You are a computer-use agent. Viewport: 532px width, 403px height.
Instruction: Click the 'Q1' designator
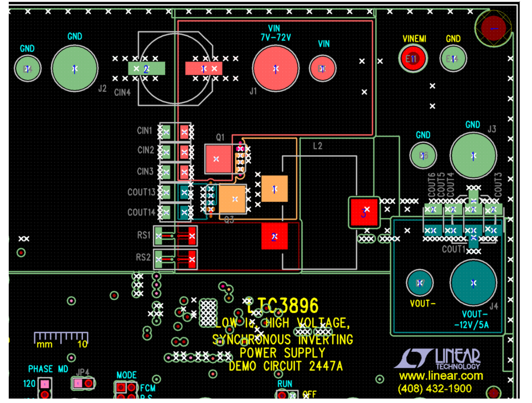pos(220,137)
